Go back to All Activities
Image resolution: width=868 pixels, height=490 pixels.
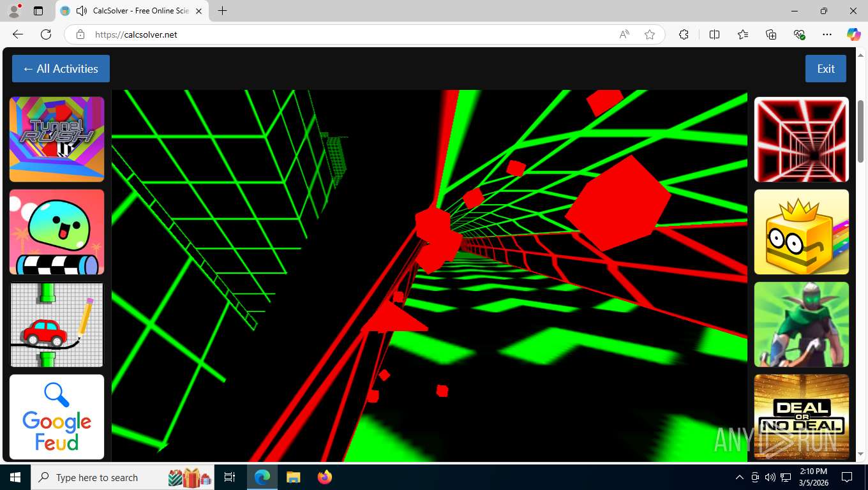click(x=61, y=69)
